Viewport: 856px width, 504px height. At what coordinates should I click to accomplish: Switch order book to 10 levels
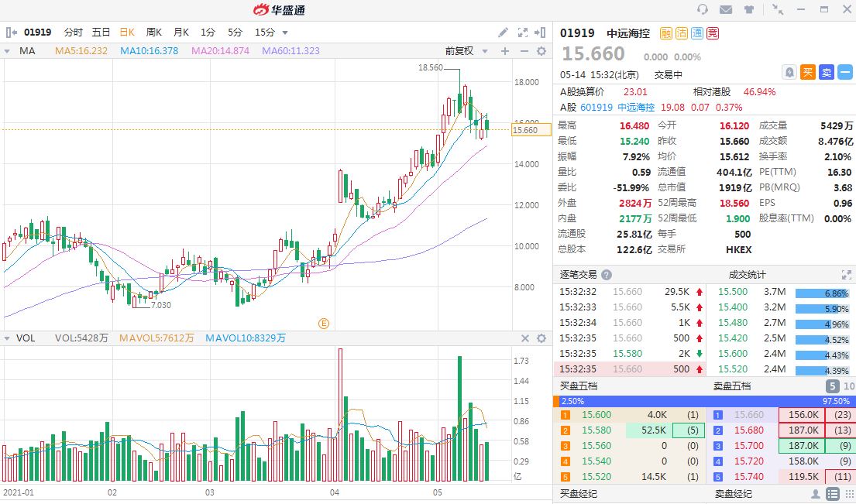click(x=848, y=386)
